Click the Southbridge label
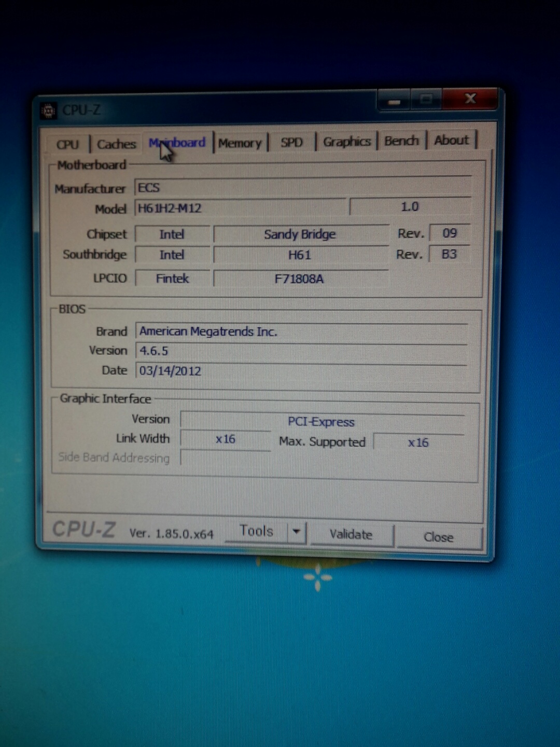Viewport: 560px width, 747px height. pyautogui.click(x=94, y=254)
